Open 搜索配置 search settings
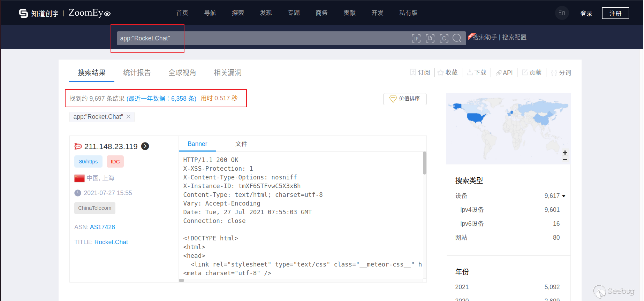 point(514,37)
